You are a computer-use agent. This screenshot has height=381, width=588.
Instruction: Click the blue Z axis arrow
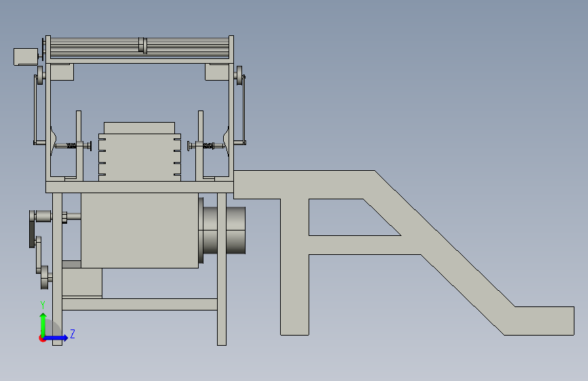(56, 338)
